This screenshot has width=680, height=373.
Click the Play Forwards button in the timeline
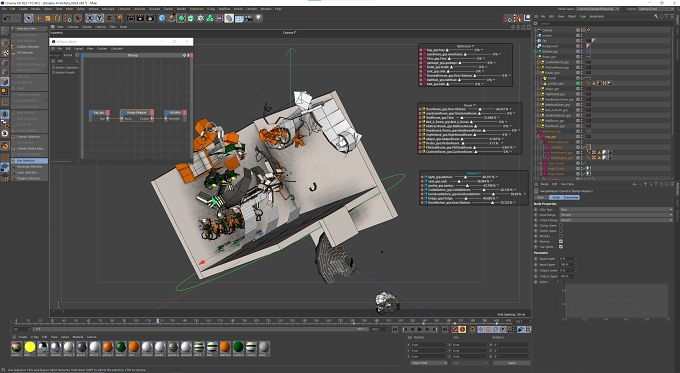[x=420, y=330]
